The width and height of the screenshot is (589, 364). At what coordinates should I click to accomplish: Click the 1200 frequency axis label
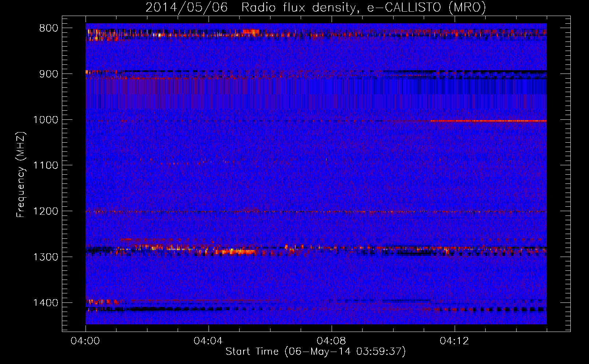click(x=46, y=211)
